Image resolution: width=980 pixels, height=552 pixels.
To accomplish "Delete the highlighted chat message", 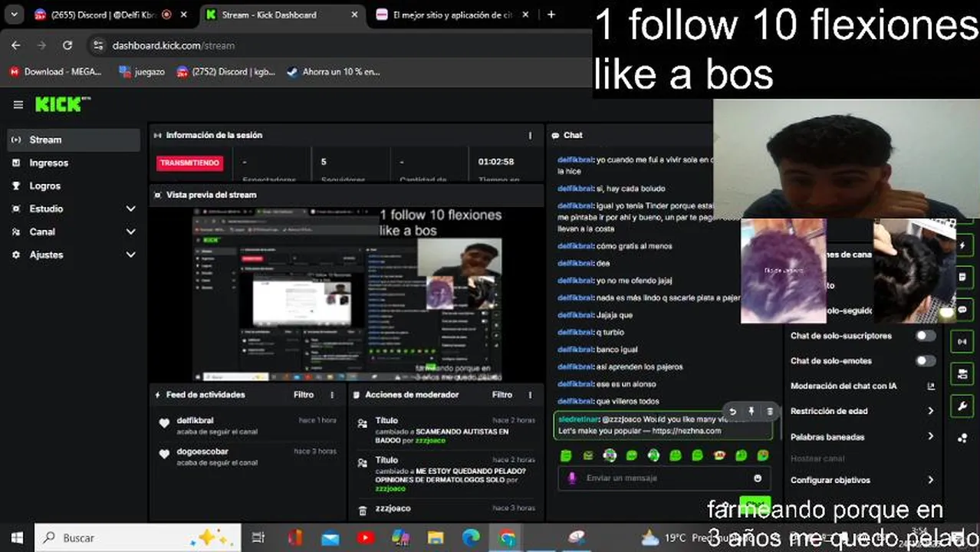I will [x=770, y=412].
